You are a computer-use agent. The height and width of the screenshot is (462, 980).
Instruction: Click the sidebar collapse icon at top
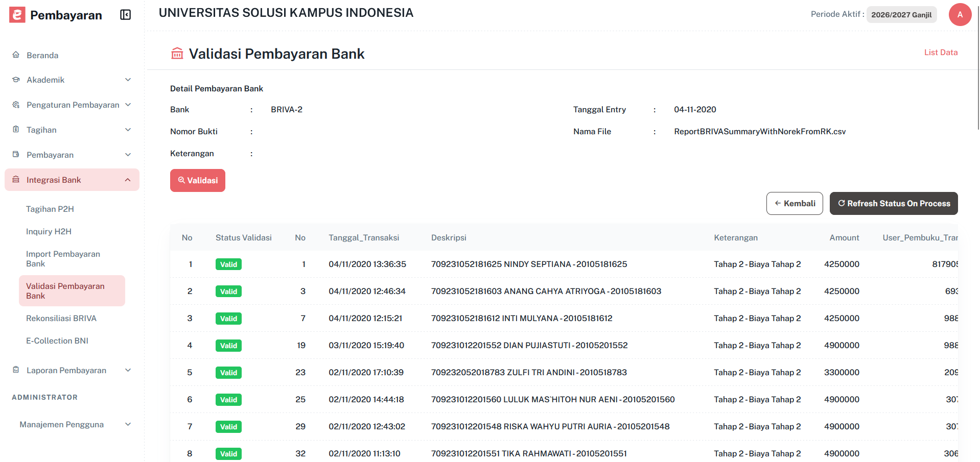(x=125, y=15)
